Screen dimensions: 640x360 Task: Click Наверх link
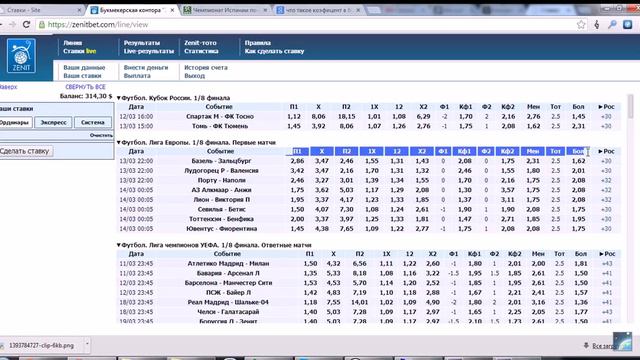click(x=8, y=87)
